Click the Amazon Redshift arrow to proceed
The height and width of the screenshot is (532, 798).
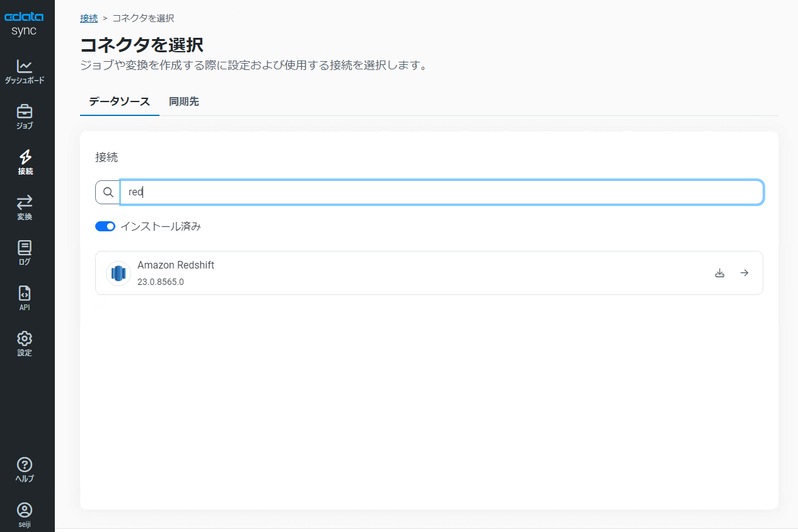coord(744,273)
